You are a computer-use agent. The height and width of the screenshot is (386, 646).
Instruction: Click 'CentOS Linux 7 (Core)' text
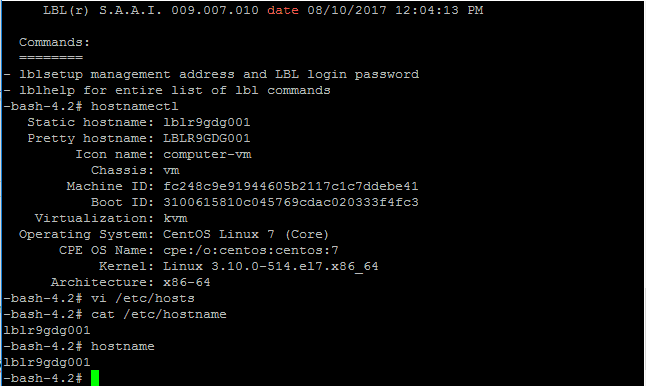click(x=246, y=234)
